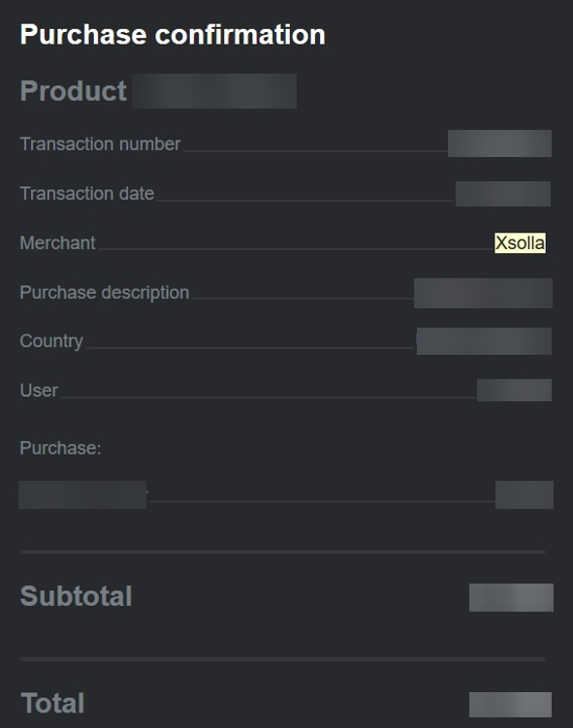Click the Country field label
The image size is (573, 728).
[51, 341]
